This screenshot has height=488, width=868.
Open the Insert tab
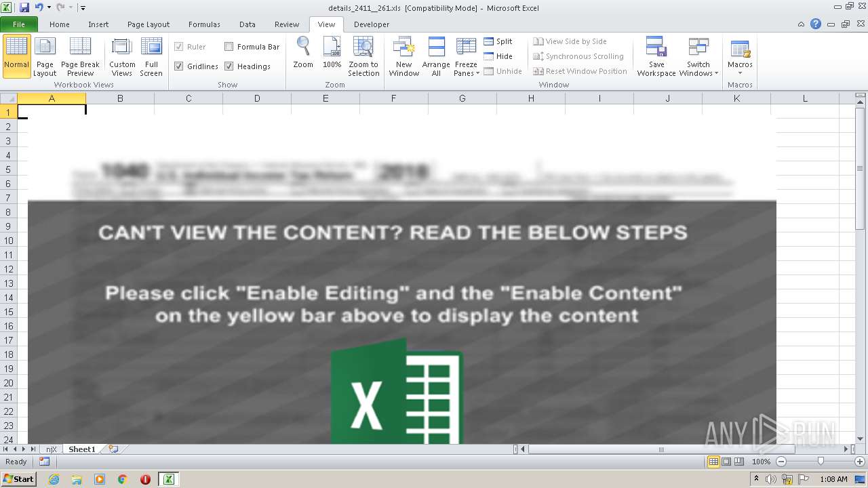(x=98, y=24)
